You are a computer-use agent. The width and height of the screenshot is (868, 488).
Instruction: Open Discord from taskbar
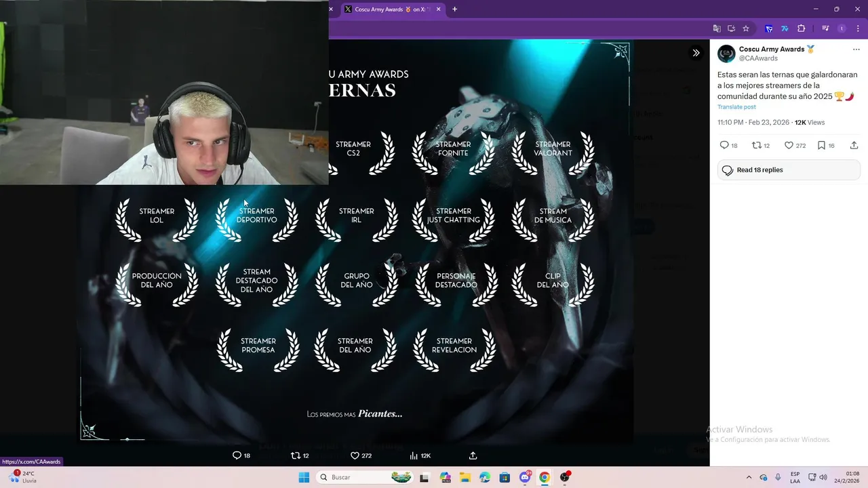[525, 477]
